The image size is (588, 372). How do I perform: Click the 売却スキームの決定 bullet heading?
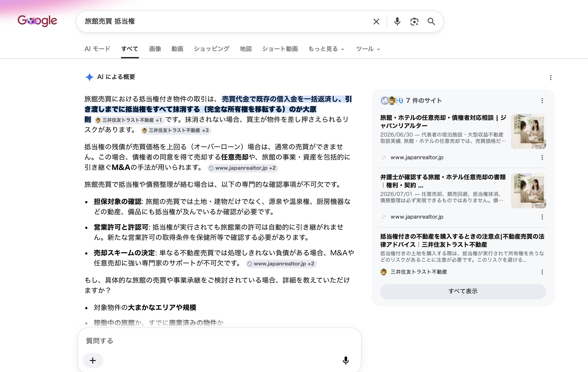tap(124, 253)
